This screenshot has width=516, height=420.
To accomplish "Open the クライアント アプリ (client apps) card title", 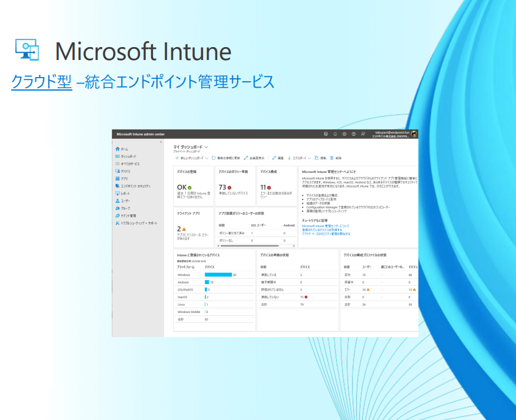I will click(x=188, y=214).
